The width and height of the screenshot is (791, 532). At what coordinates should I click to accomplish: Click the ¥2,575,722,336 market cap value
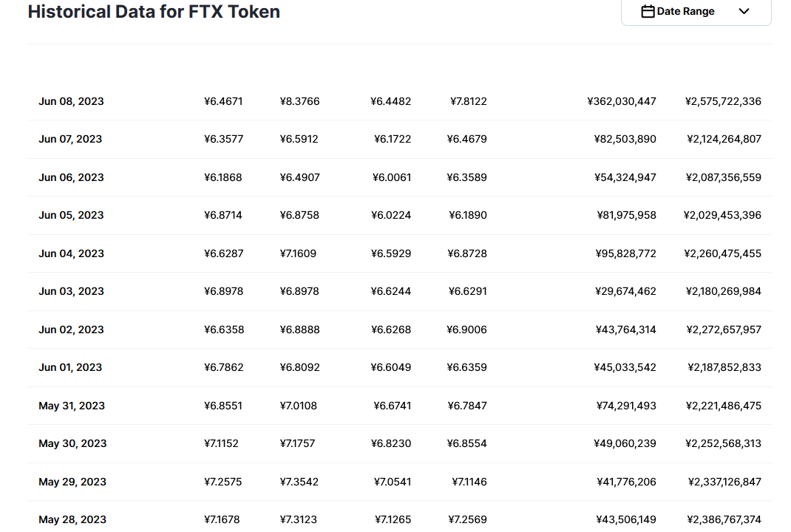[723, 101]
